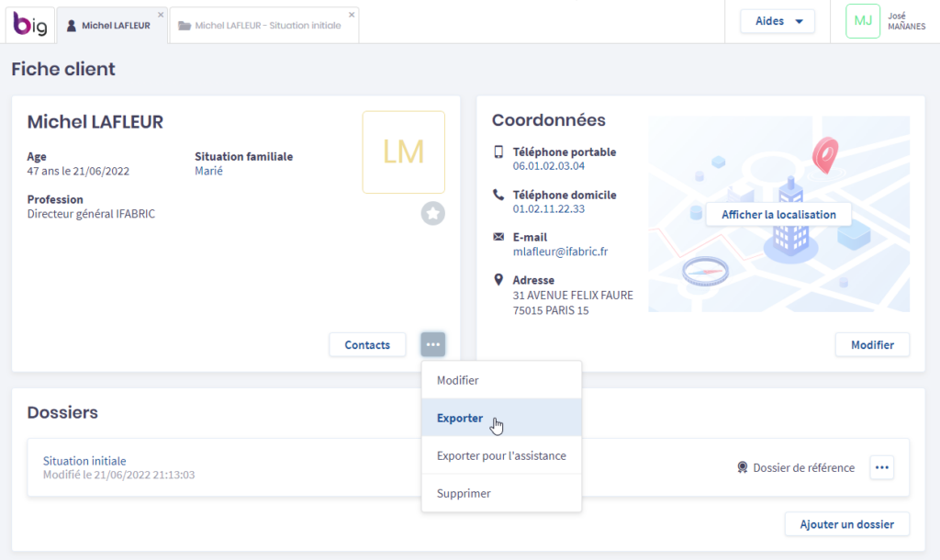Image resolution: width=940 pixels, height=560 pixels.
Task: Click Modifier button in Coordonnées panel
Action: point(871,344)
